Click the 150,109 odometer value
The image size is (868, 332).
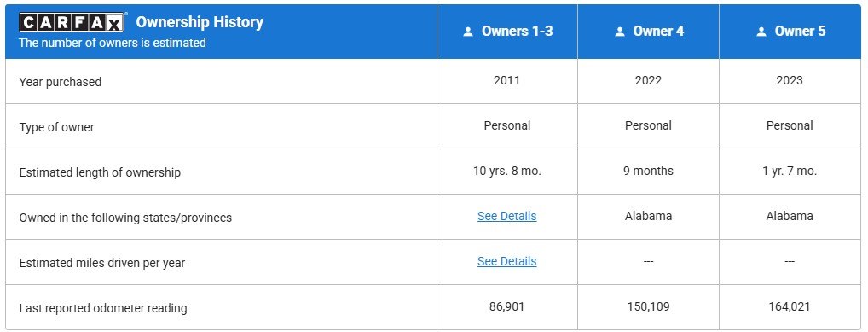coord(648,306)
